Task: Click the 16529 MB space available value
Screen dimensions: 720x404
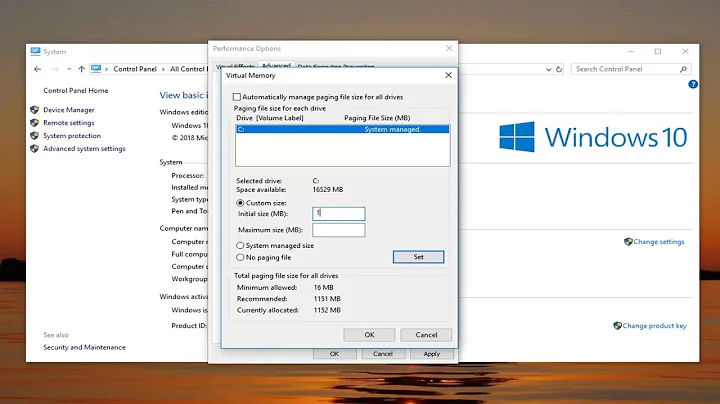Action: click(328, 189)
